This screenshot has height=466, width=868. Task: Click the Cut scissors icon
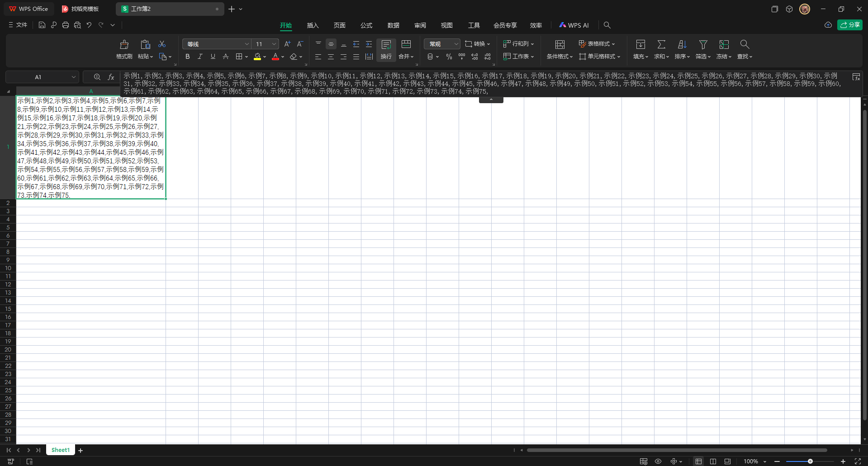click(x=162, y=44)
